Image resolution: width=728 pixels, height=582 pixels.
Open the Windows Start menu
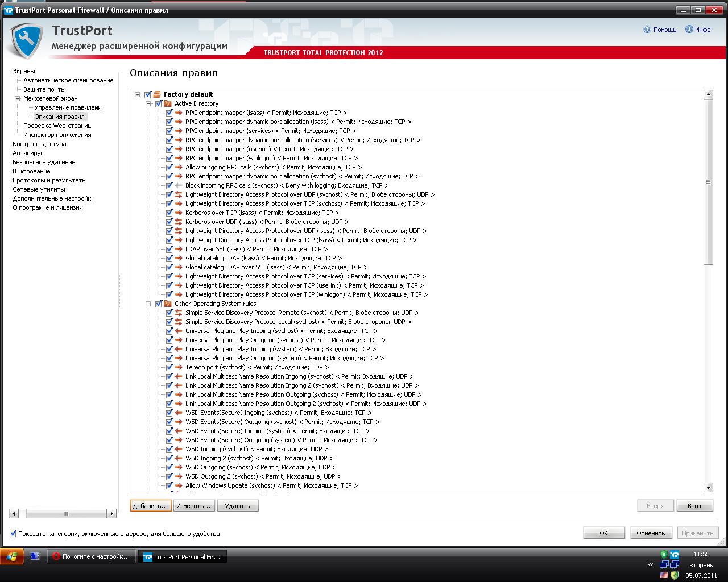(x=11, y=556)
